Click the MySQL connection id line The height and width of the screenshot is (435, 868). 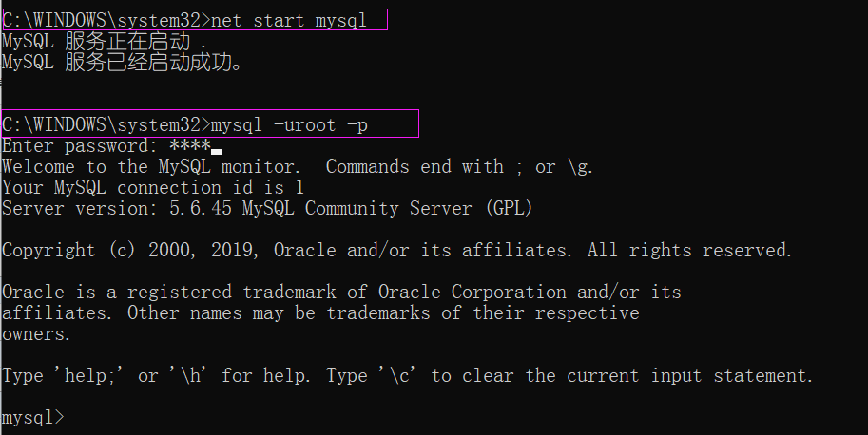tap(153, 188)
